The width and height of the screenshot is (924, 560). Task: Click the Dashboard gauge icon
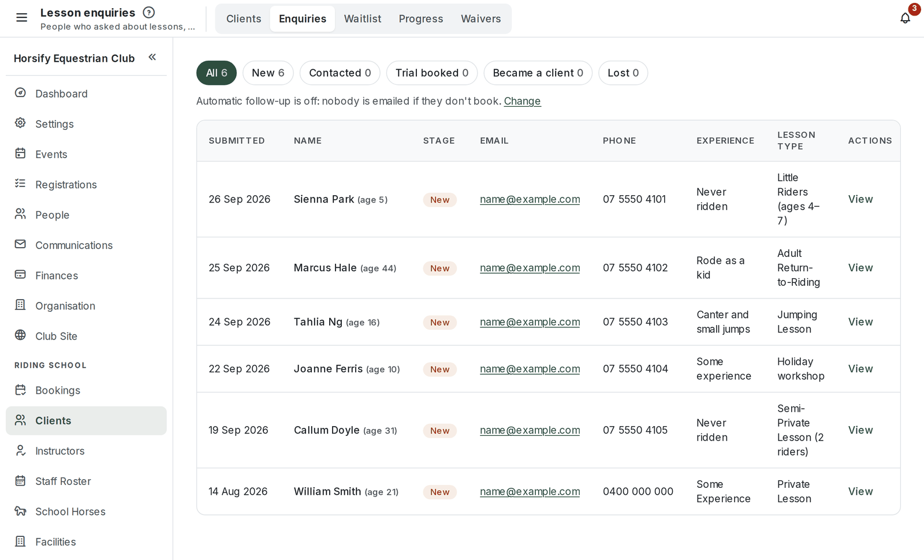(20, 93)
